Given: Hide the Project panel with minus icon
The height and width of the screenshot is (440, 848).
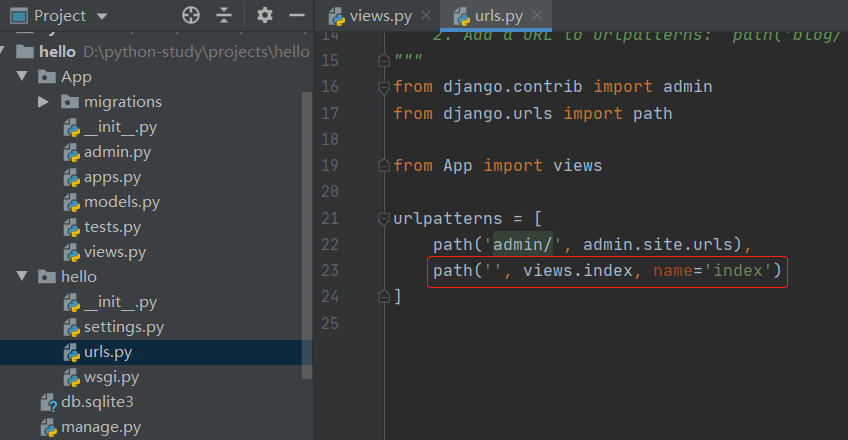Looking at the screenshot, I should click(x=295, y=16).
